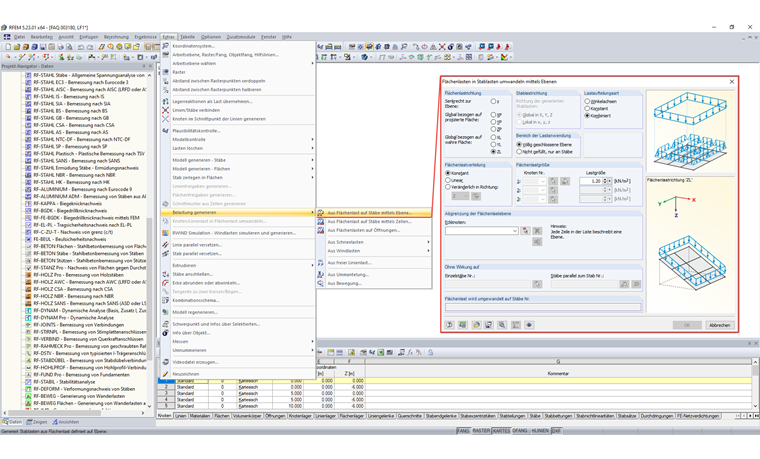The width and height of the screenshot is (760, 459).
Task: Click the Linien/Stäbe verbinden red X icon
Action: [165, 110]
